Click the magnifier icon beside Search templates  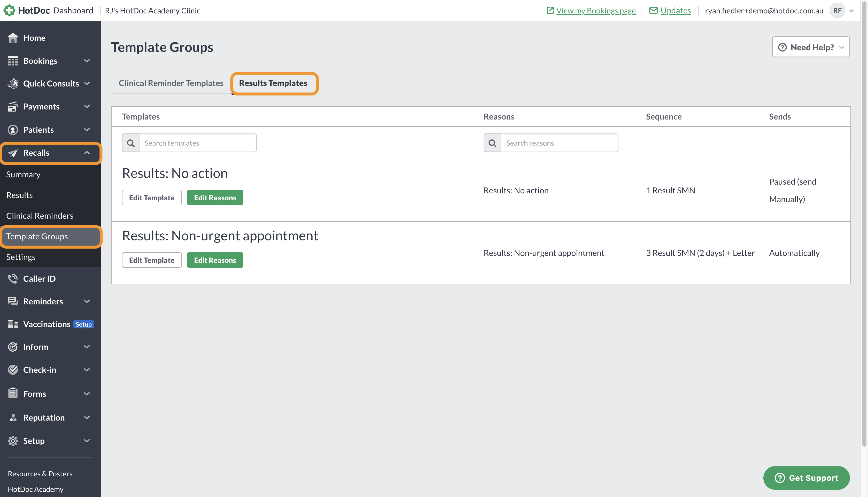pos(130,143)
